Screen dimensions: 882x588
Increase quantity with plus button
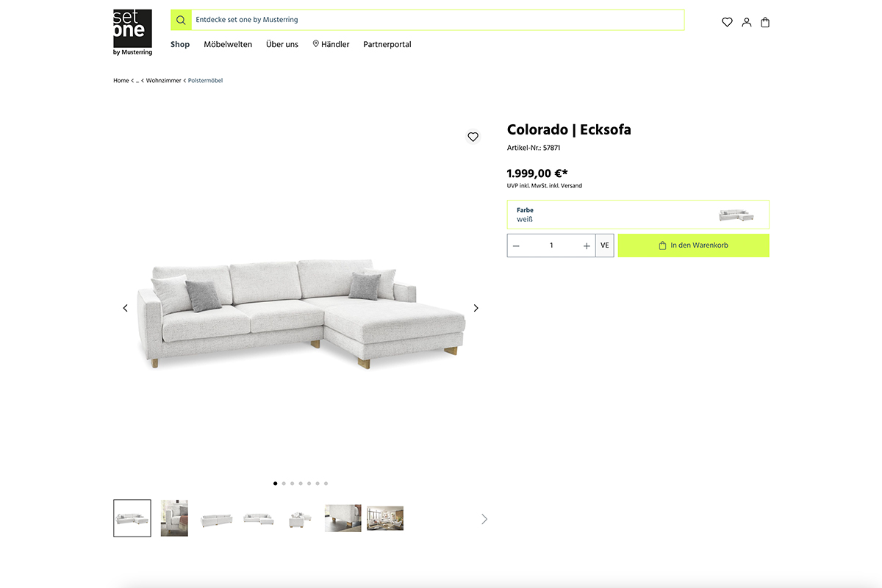pos(587,245)
